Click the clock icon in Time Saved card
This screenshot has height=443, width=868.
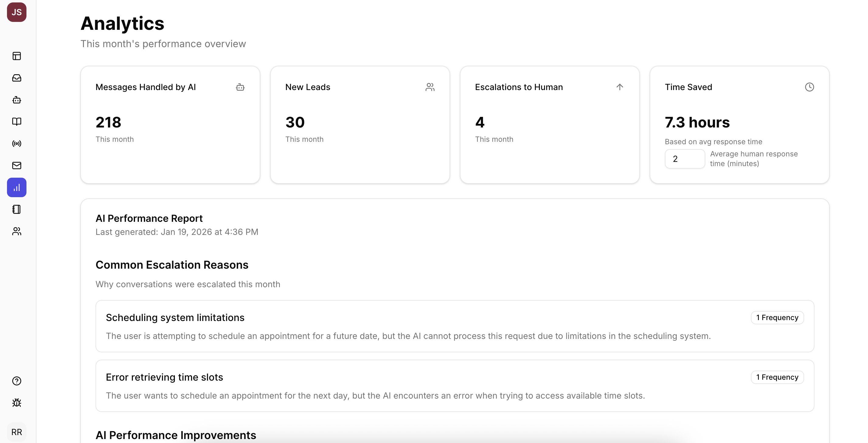tap(809, 87)
